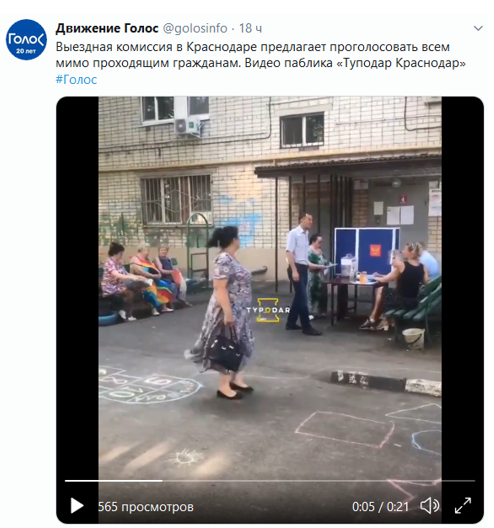Click the tweet text about Краснодар commission
Screen dimensions: 494x528
260,55
